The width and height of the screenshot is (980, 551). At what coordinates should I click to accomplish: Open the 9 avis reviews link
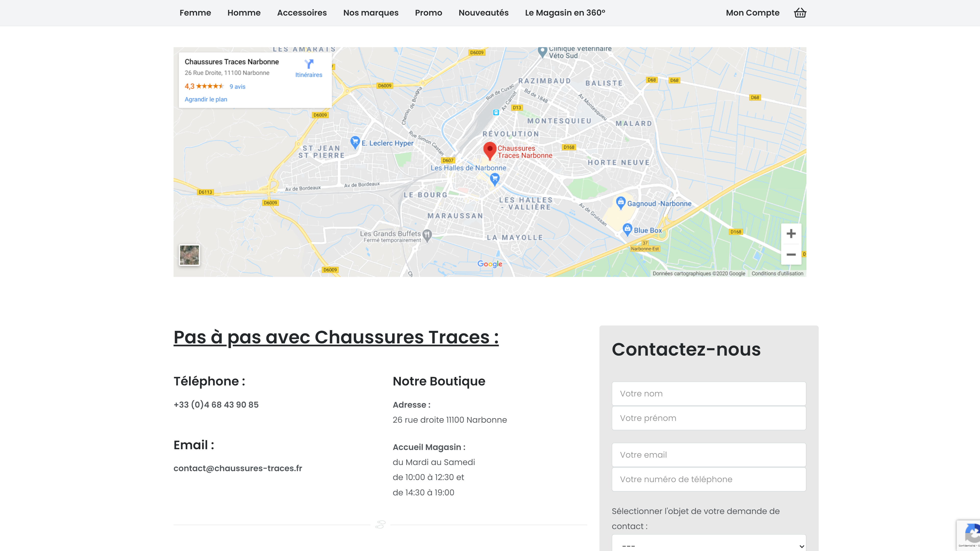pos(237,87)
